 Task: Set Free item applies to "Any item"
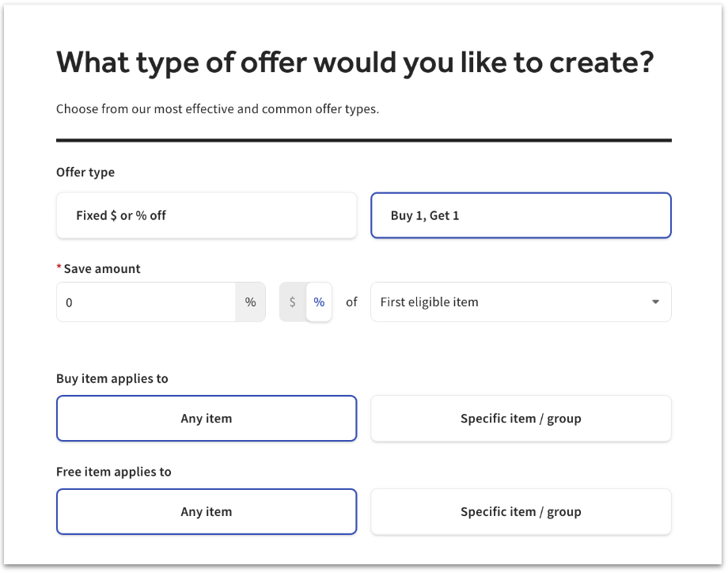point(206,511)
